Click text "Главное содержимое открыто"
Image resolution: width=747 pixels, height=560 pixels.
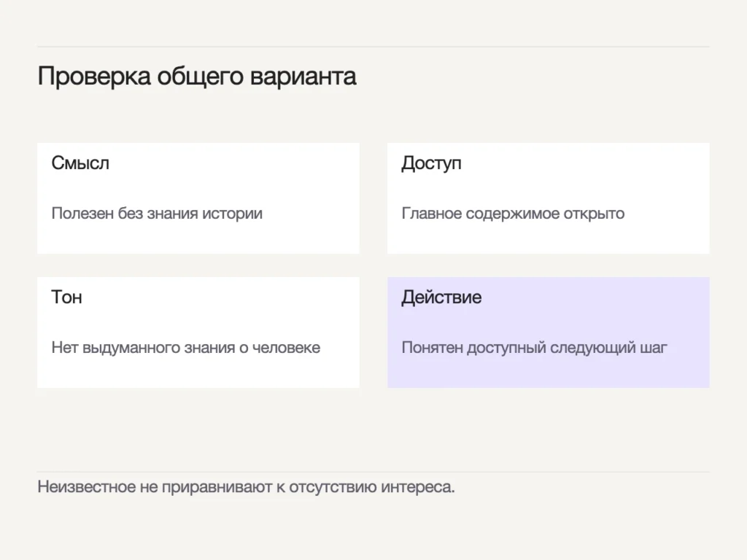513,214
